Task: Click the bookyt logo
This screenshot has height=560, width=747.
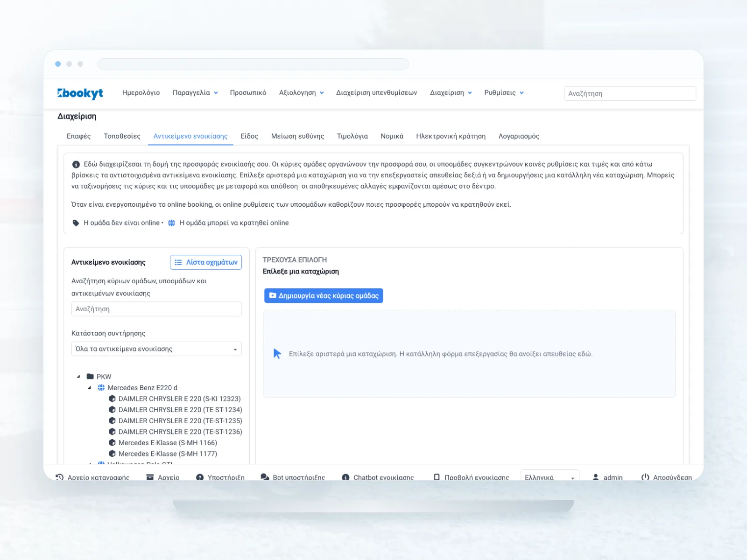Action: point(80,93)
